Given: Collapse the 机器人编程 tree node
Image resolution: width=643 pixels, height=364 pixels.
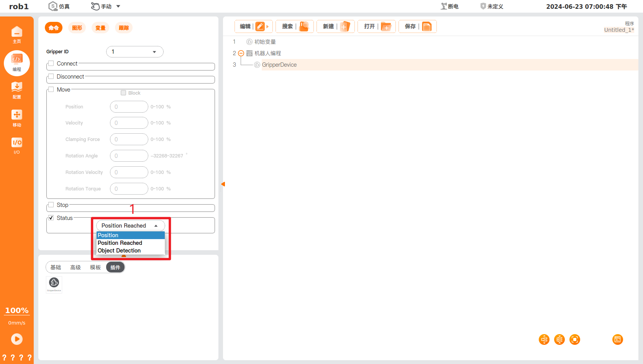Looking at the screenshot, I should [x=241, y=53].
